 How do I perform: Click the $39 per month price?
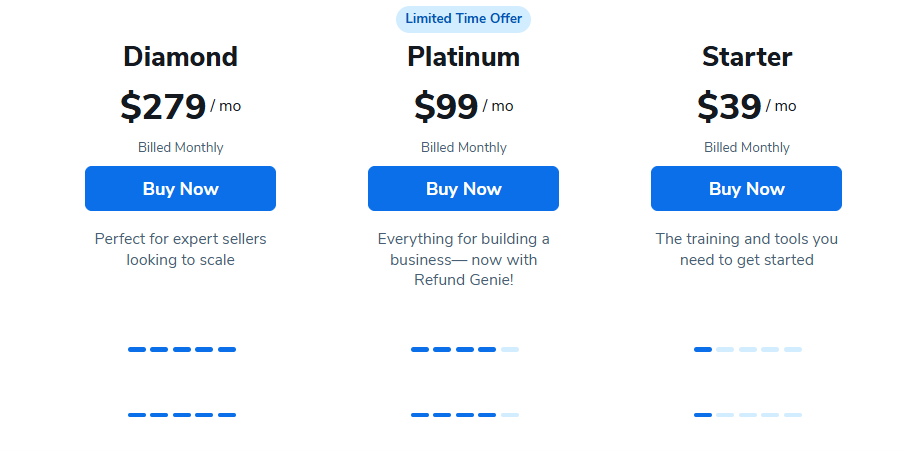(746, 107)
